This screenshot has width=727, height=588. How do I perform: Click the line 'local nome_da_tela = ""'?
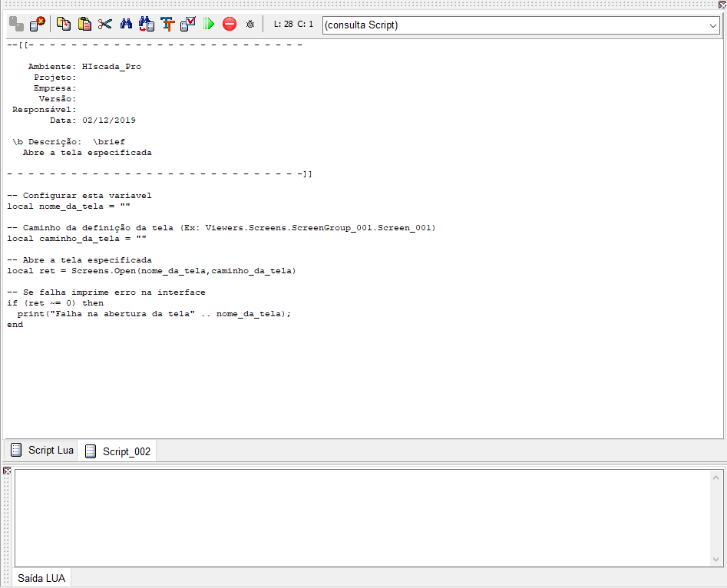68,206
